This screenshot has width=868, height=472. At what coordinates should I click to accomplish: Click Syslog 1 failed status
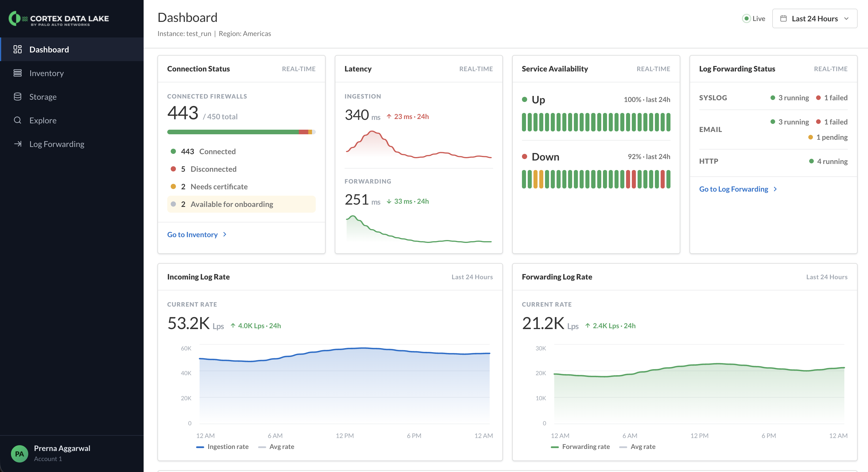[x=832, y=98]
